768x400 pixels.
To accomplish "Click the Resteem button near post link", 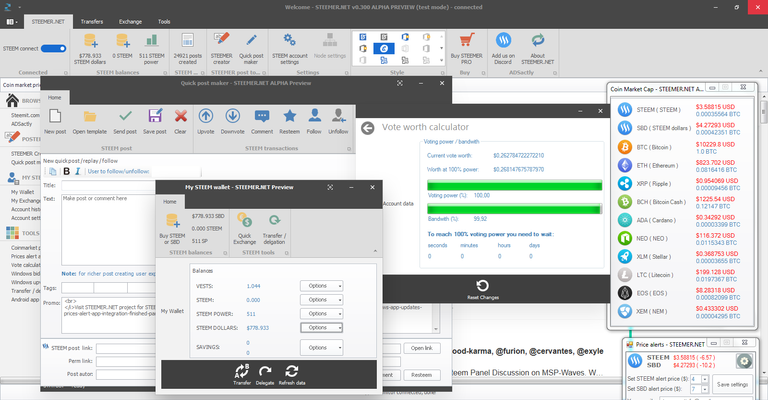I will [x=422, y=375].
